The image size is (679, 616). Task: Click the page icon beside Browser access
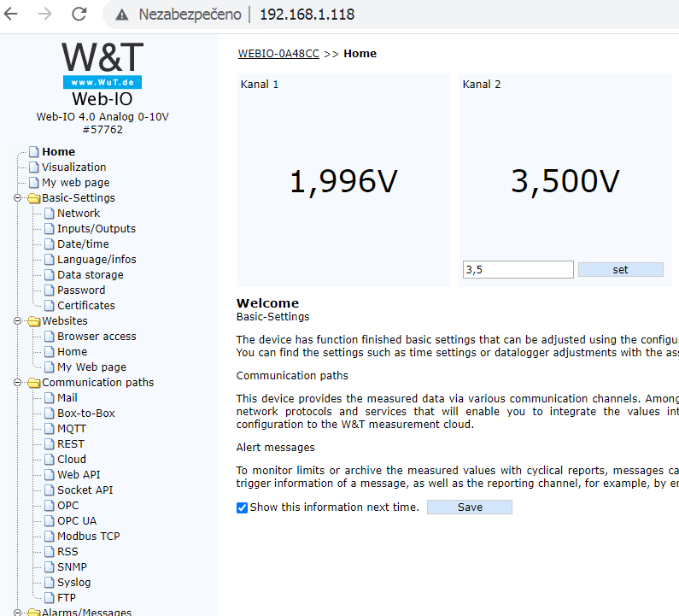tap(50, 336)
